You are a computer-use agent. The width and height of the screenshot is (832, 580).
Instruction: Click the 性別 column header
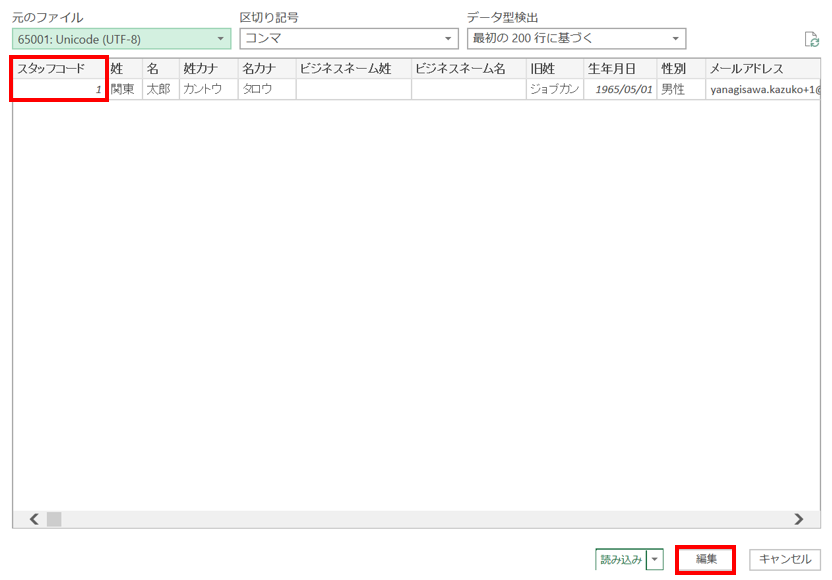pos(679,69)
